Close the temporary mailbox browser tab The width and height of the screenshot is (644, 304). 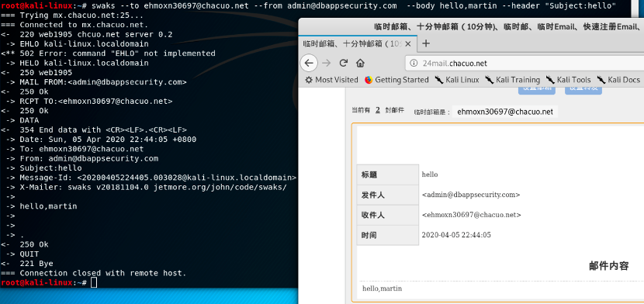(408, 43)
